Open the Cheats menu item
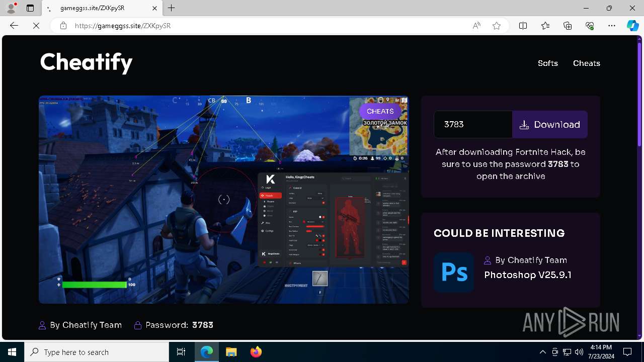Viewport: 644px width, 362px height. tap(587, 63)
